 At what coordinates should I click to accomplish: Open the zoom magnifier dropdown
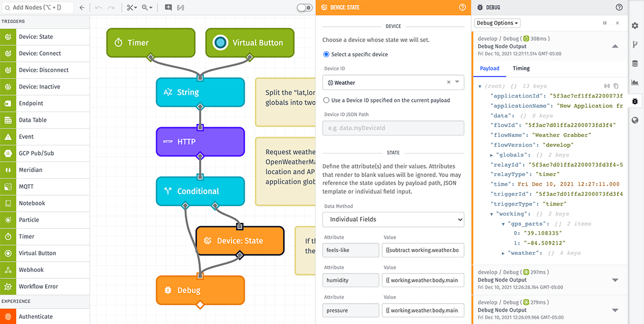tap(147, 8)
